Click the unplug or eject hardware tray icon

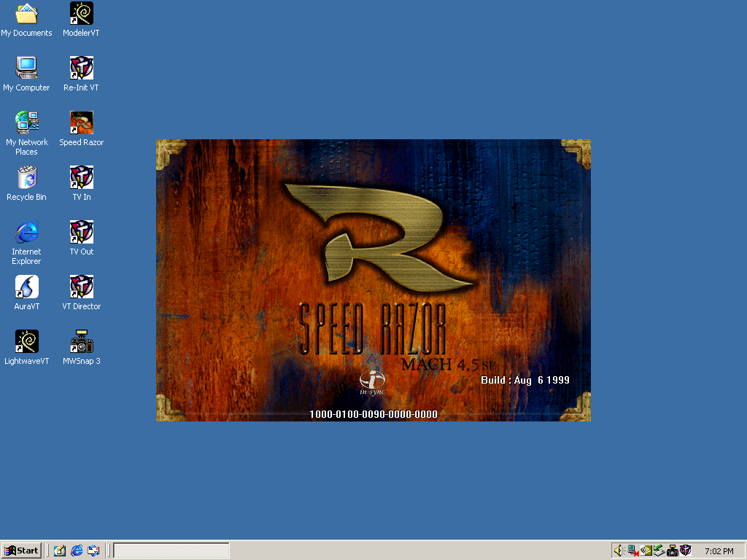659,551
